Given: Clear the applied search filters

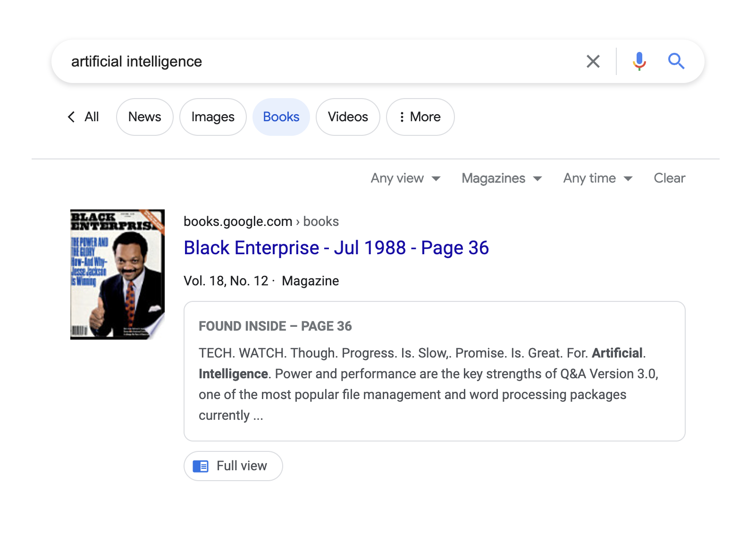Looking at the screenshot, I should point(669,178).
